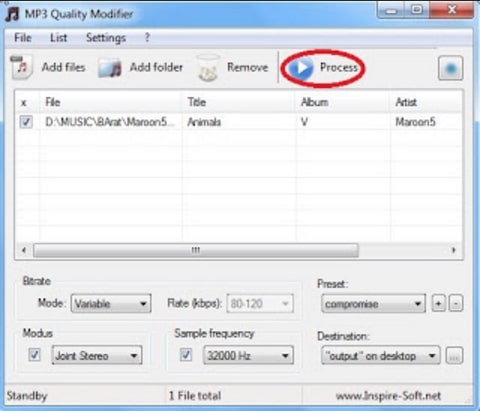Click the Standby status text
The width and height of the screenshot is (480, 411).
coord(27,396)
